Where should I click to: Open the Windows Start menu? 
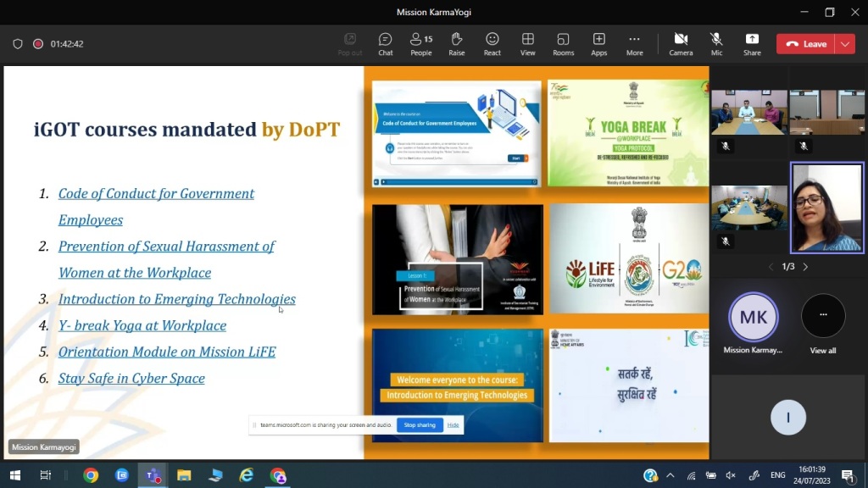point(15,475)
